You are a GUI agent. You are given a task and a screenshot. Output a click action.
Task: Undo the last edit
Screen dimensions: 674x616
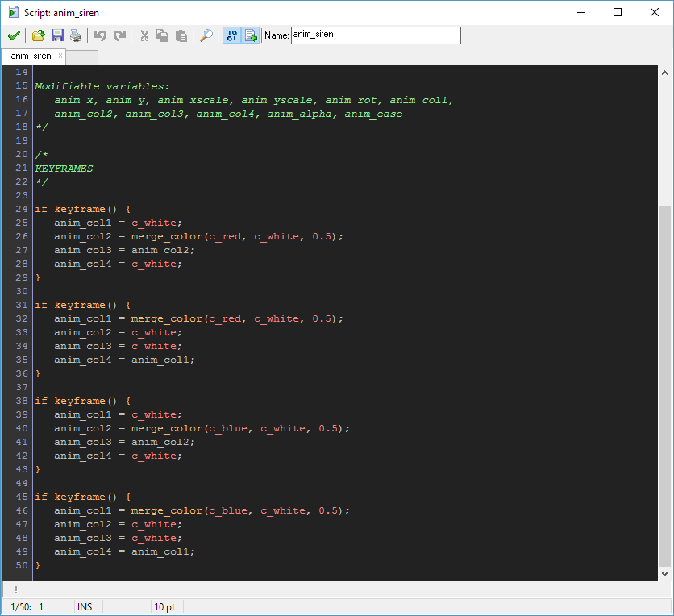tap(100, 35)
